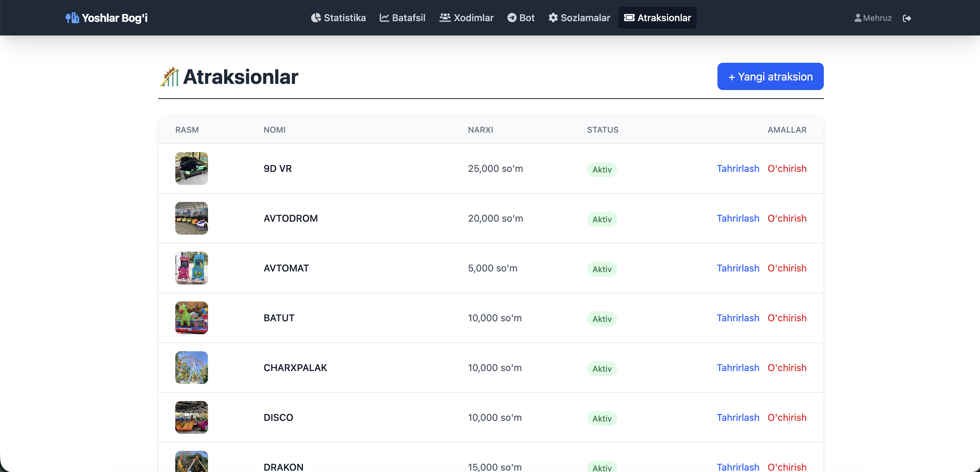The height and width of the screenshot is (472, 980).
Task: Click O'chirish for DISCO
Action: point(787,417)
